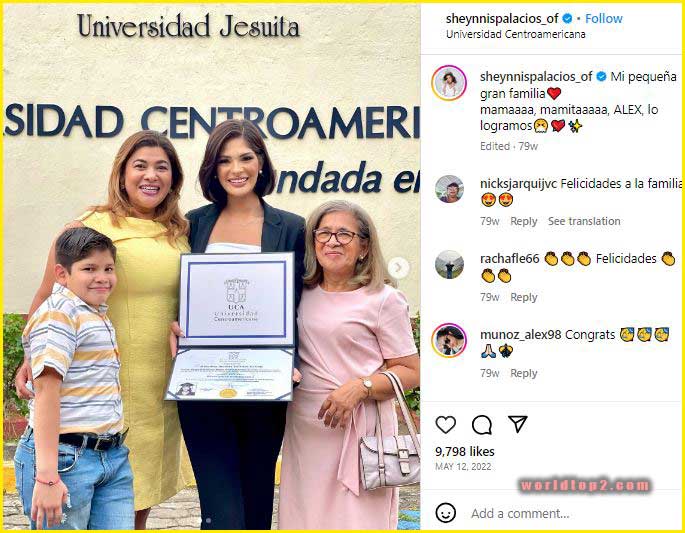Image resolution: width=685 pixels, height=533 pixels.
Task: Share the post with the paper plane icon
Action: (x=518, y=424)
